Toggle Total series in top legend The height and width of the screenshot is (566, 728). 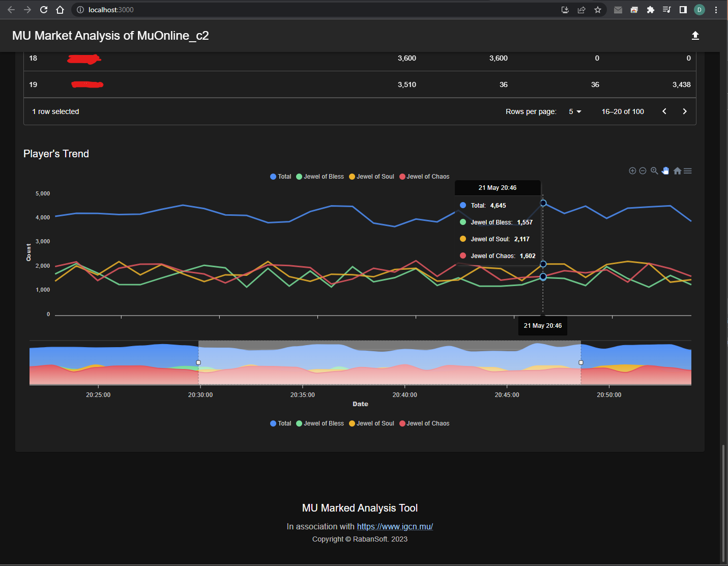coord(281,177)
